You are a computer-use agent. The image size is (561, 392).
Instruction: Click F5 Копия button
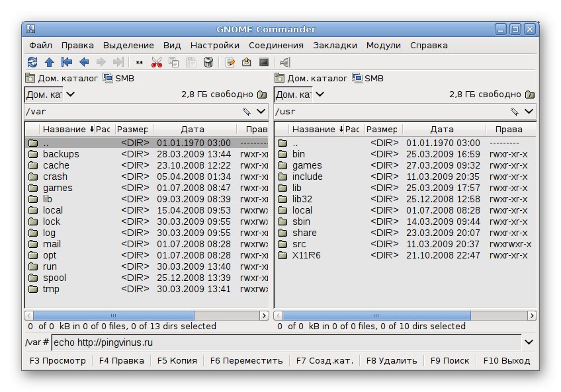pyautogui.click(x=177, y=360)
